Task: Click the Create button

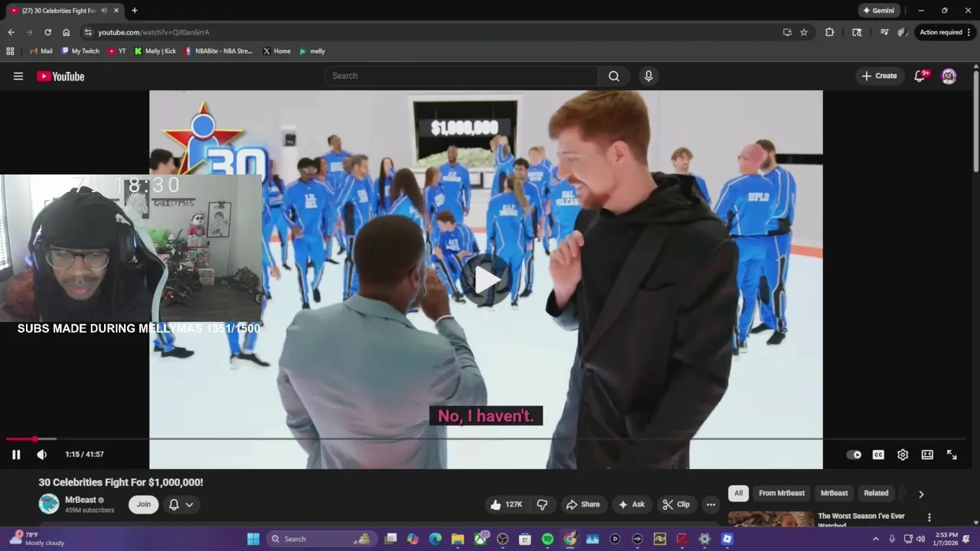Action: point(879,76)
